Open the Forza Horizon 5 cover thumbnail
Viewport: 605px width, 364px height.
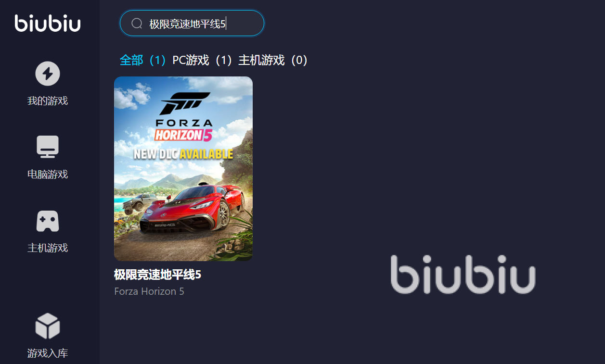[x=183, y=169]
